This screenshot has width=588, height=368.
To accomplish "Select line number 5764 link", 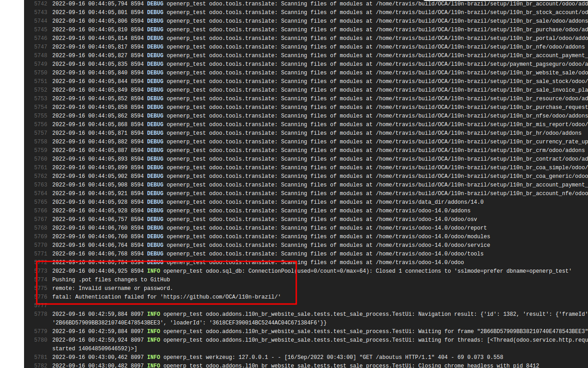I will click(x=40, y=193).
